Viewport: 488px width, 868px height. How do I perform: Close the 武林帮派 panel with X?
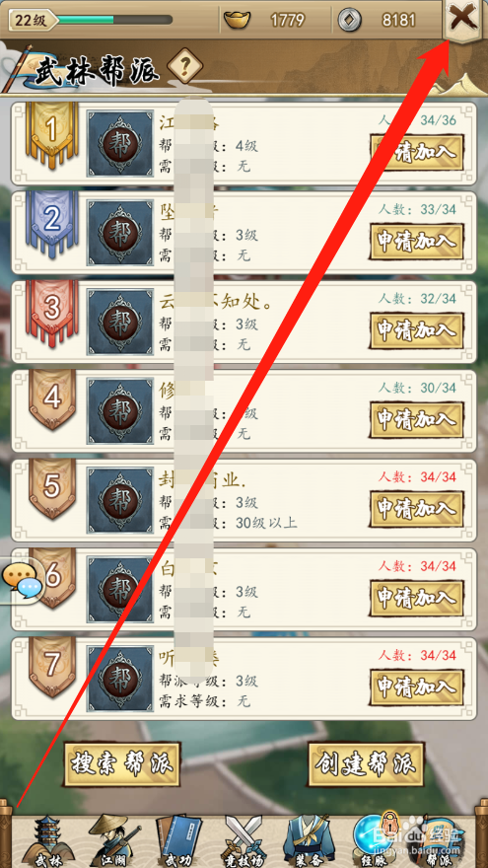[462, 21]
